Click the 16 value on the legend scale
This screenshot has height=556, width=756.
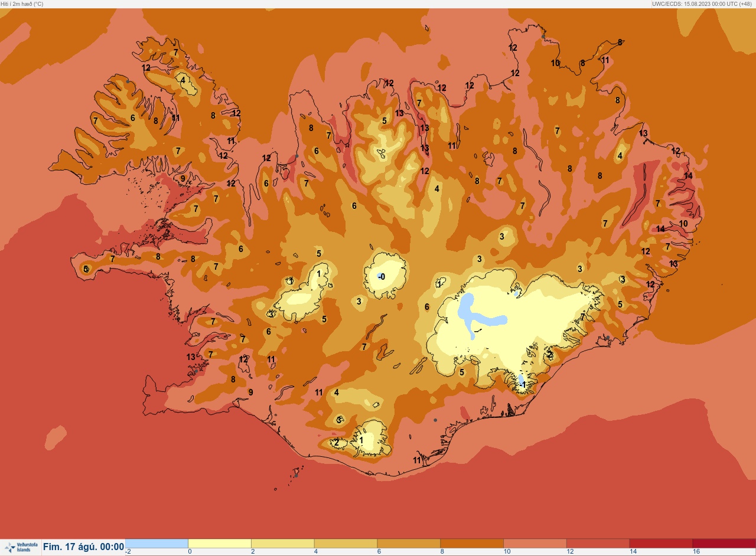(x=696, y=552)
